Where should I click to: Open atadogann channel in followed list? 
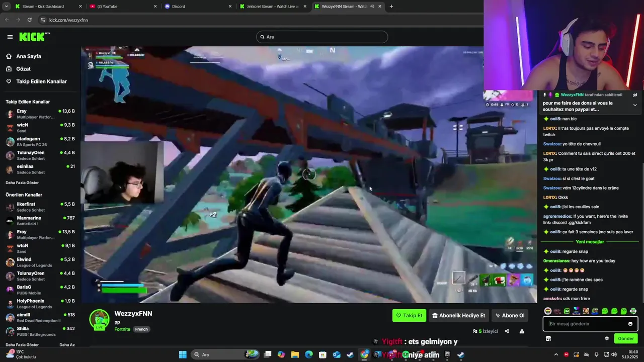(40, 141)
